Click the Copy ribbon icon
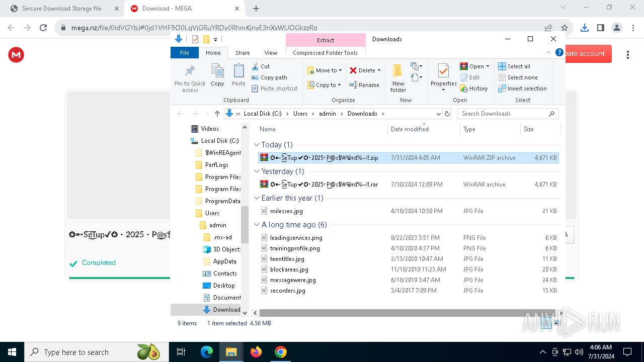The height and width of the screenshot is (362, 644). click(217, 75)
